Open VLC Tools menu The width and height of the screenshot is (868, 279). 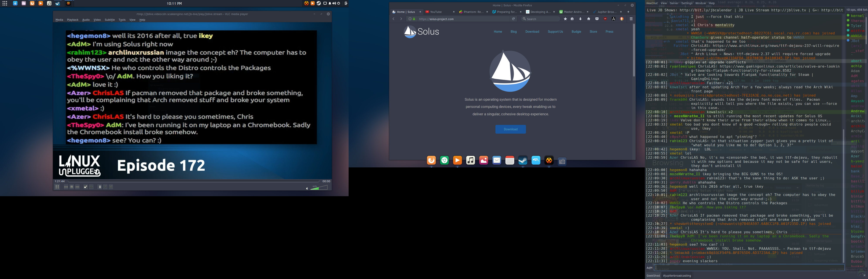tap(122, 20)
